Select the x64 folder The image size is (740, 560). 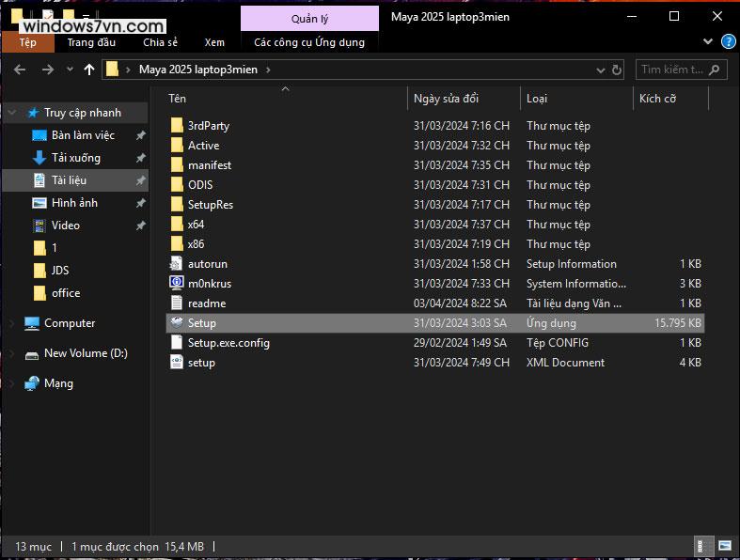196,225
